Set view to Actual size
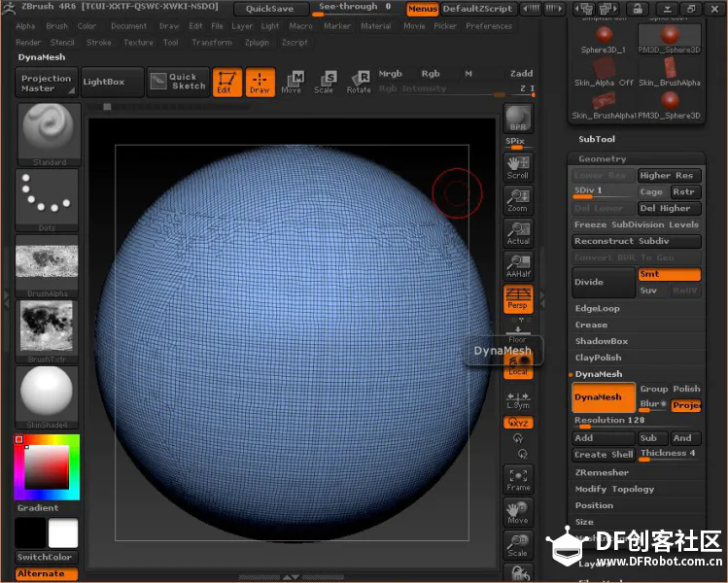Screen dimensions: 728x583 tap(518, 233)
